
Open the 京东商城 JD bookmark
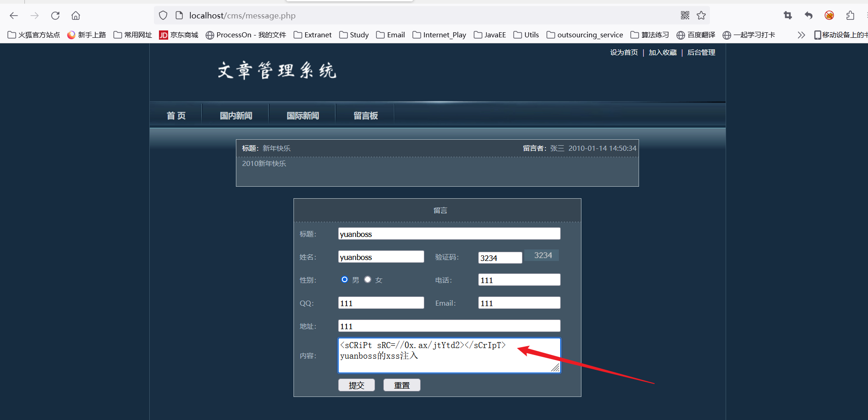(x=179, y=35)
